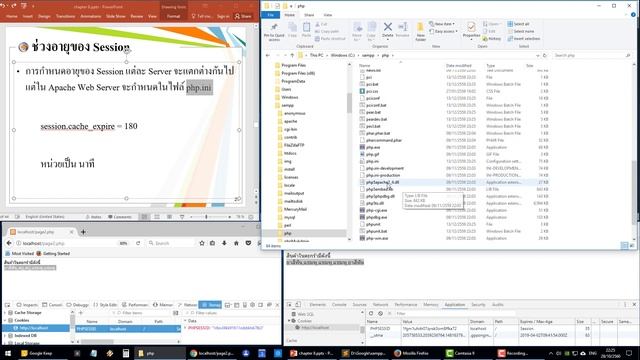The height and width of the screenshot is (360, 640).
Task: Open a new tab in Firefox
Action: [x=83, y=232]
